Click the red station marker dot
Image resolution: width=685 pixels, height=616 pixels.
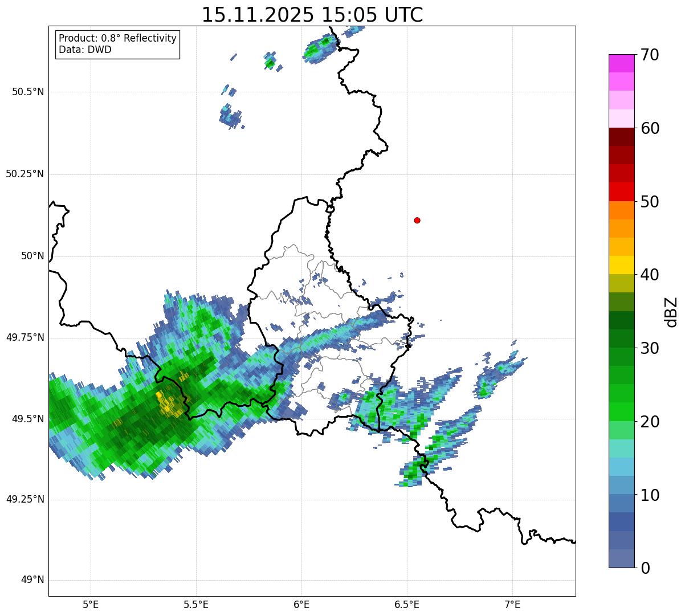click(417, 220)
